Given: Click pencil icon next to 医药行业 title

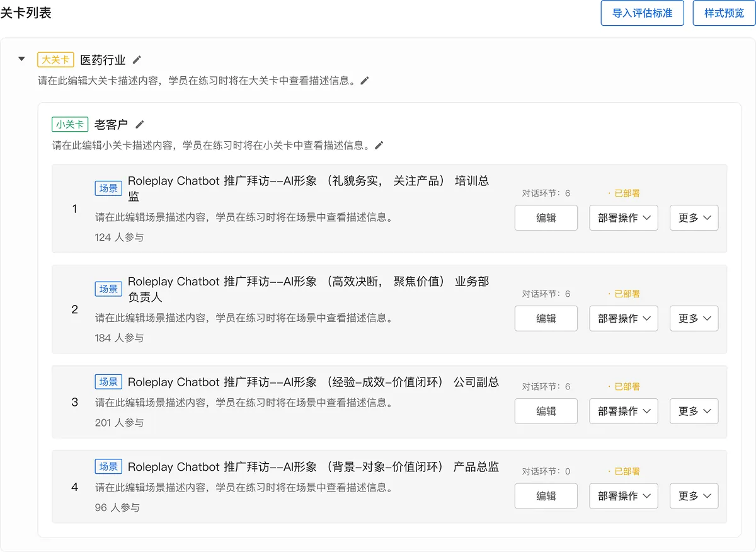Looking at the screenshot, I should (x=137, y=60).
